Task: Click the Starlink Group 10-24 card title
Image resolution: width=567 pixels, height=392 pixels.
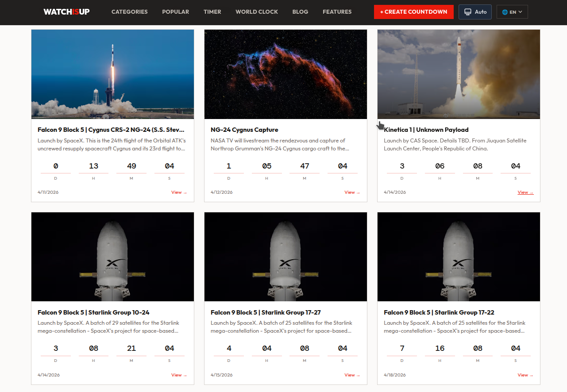Action: coord(93,312)
